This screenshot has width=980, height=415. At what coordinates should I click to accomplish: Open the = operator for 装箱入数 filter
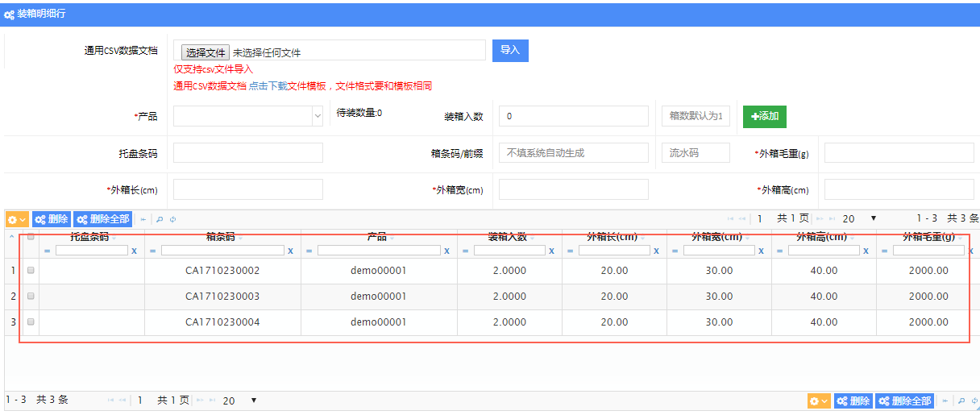pyautogui.click(x=465, y=251)
